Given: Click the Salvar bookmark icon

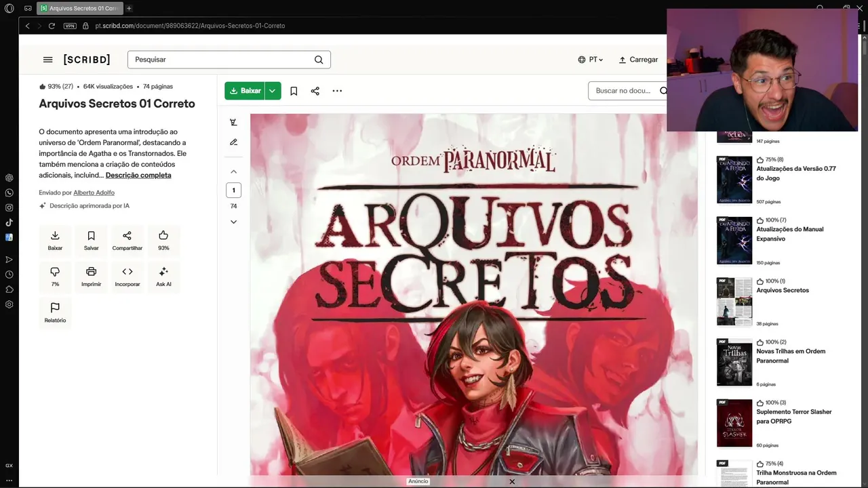Looking at the screenshot, I should [x=91, y=240].
